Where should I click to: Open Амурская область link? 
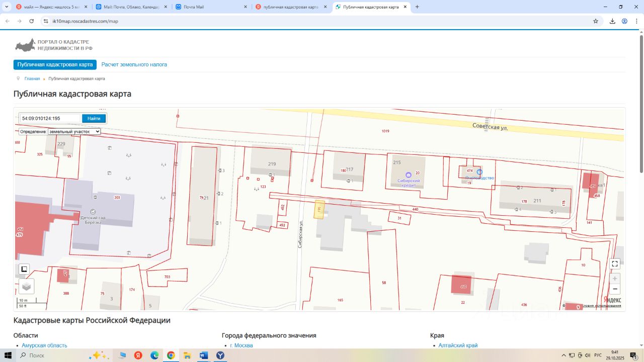pyautogui.click(x=44, y=345)
